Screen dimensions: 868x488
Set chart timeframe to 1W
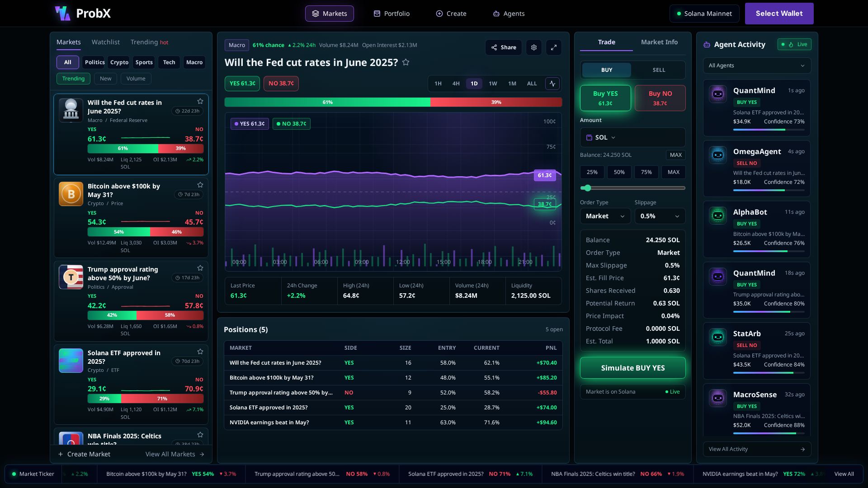coord(493,84)
